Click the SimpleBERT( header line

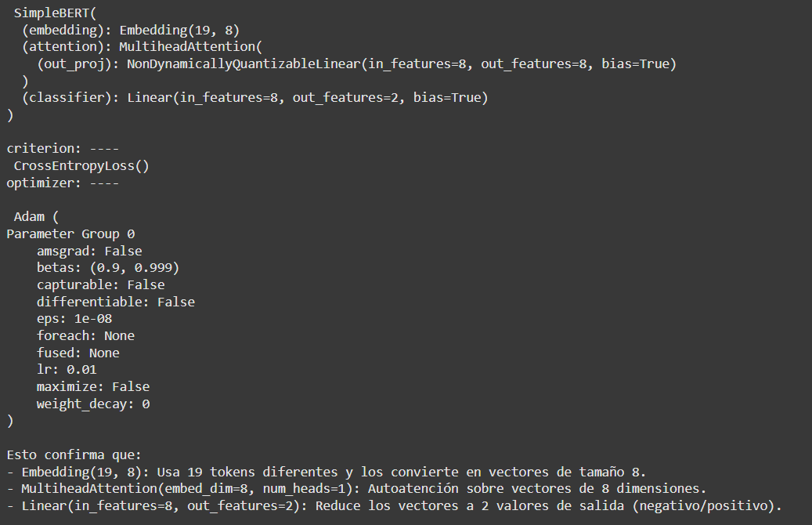tap(52, 13)
